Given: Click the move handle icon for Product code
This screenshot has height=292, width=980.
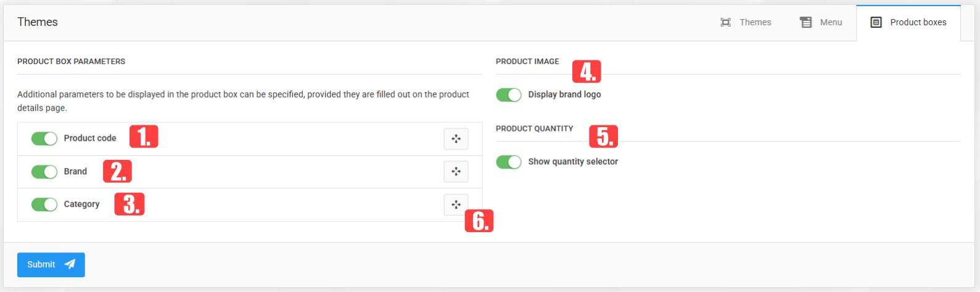Looking at the screenshot, I should (456, 139).
